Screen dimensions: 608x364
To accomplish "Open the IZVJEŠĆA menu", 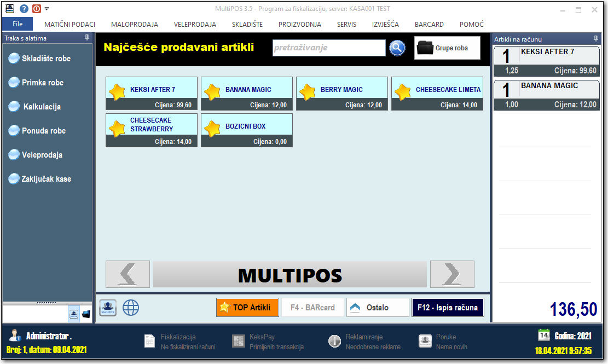I will pyautogui.click(x=385, y=25).
